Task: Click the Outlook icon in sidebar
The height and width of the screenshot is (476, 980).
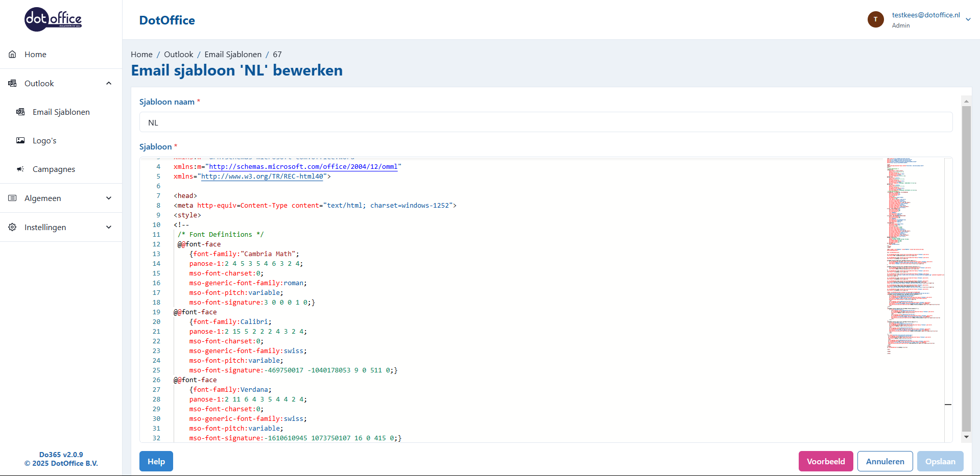Action: click(12, 83)
